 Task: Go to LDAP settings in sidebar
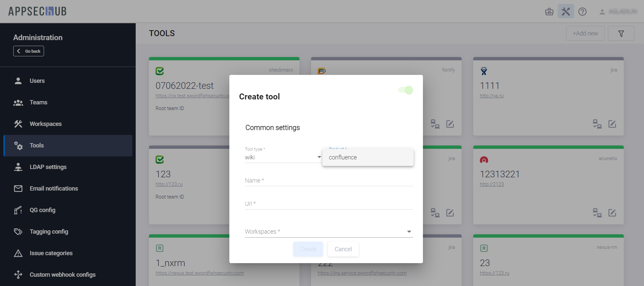click(48, 167)
